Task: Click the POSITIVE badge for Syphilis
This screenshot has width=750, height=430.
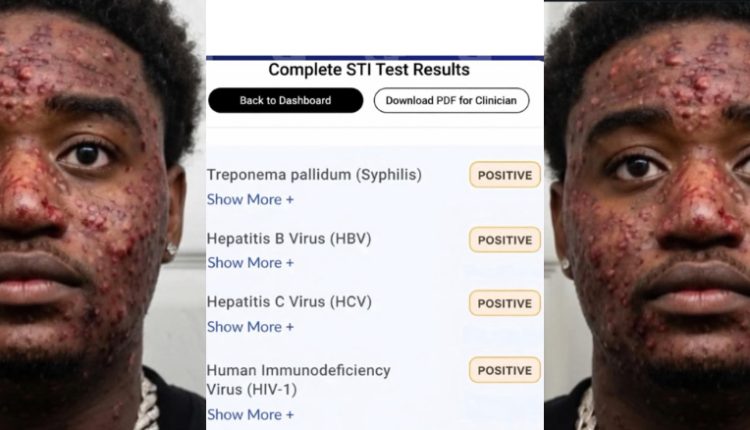Action: 505,175
